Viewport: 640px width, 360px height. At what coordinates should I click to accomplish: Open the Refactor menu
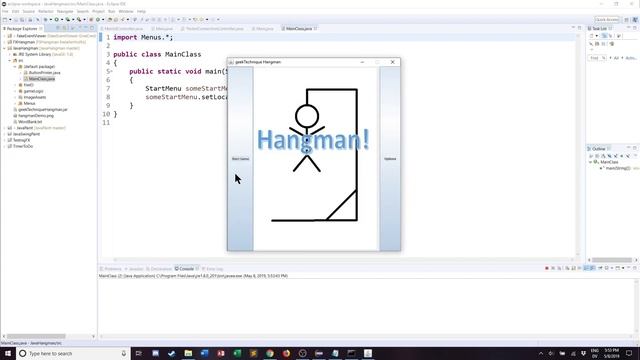click(46, 11)
